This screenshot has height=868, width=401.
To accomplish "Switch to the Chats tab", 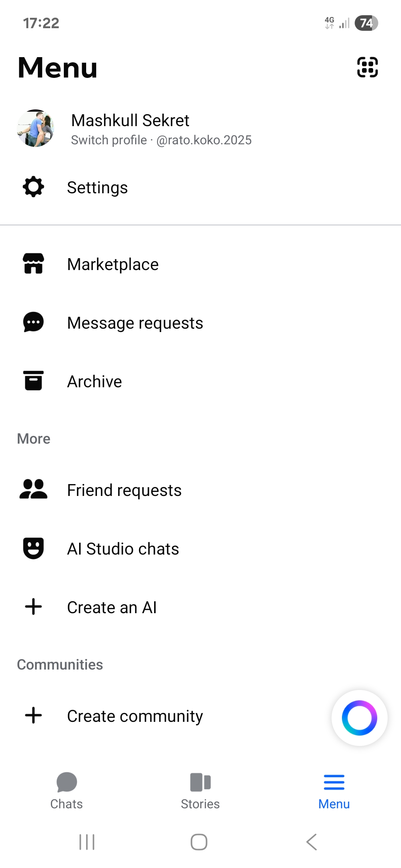I will click(66, 790).
